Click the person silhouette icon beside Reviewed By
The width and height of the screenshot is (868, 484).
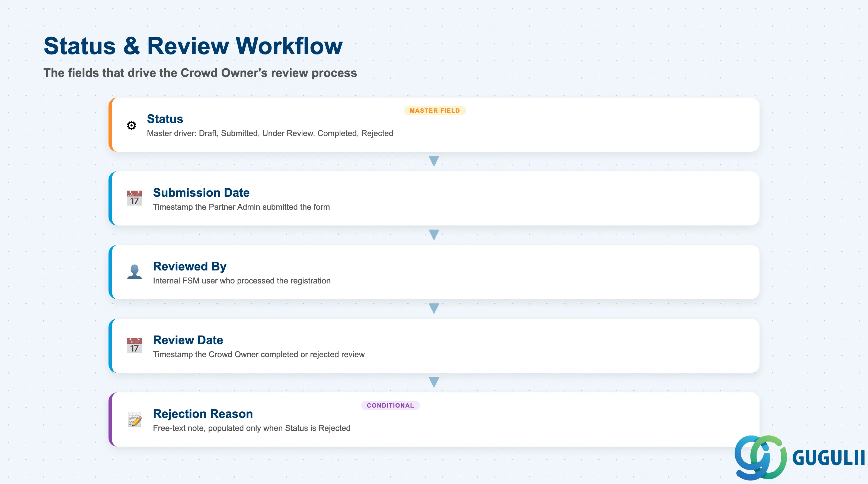pyautogui.click(x=135, y=272)
